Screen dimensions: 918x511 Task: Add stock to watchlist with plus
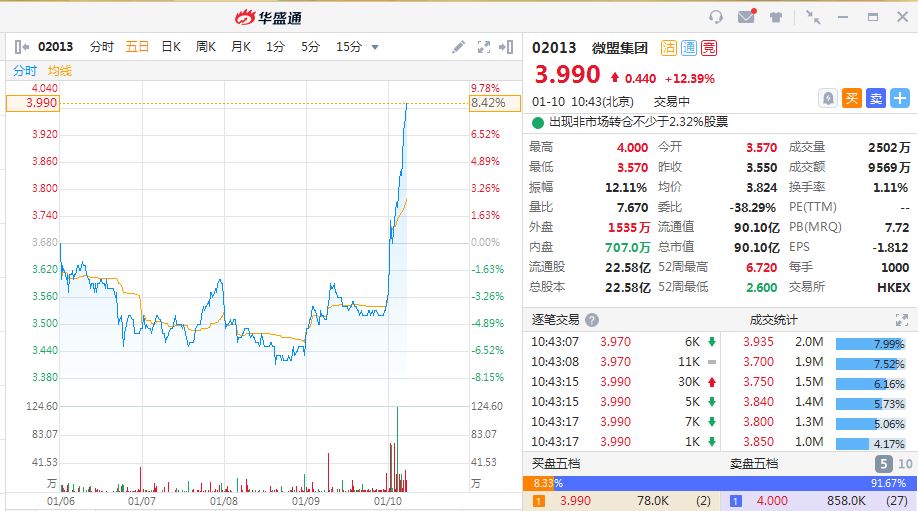900,98
